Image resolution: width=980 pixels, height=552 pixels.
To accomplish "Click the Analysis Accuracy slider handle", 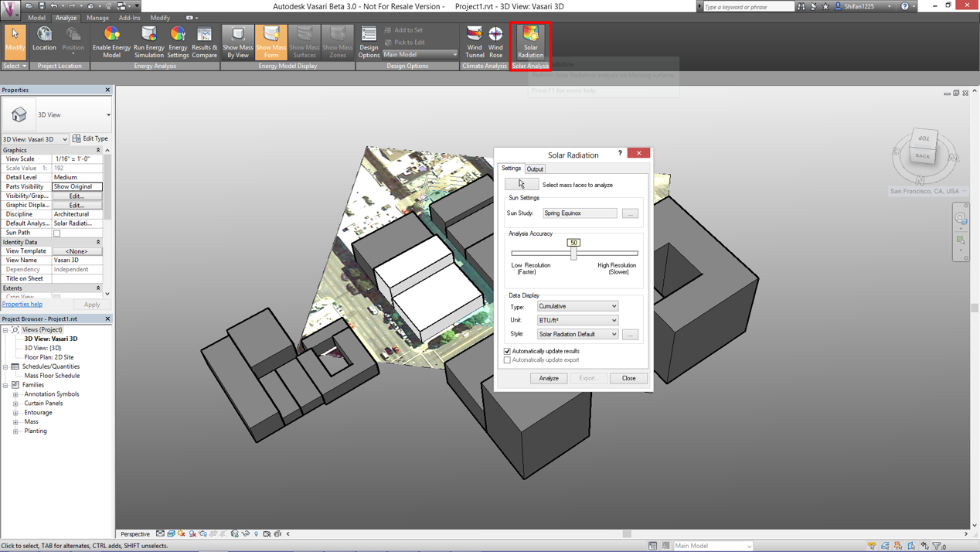I will click(x=573, y=254).
